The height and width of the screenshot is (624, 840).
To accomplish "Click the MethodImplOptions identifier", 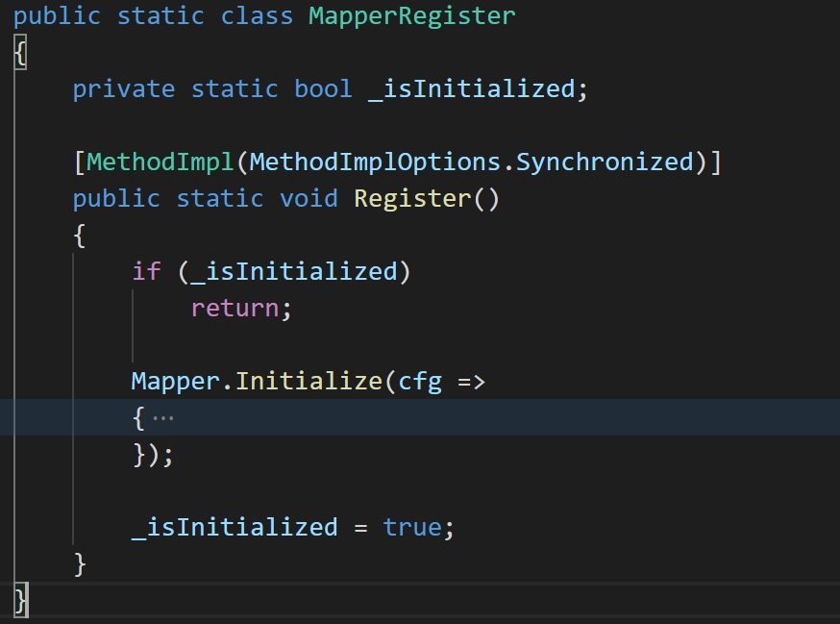I will pos(376,162).
